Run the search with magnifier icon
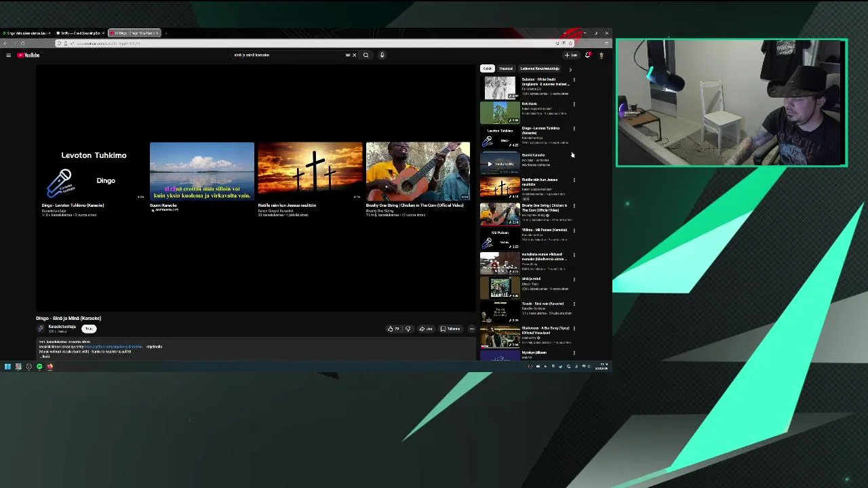 point(366,55)
